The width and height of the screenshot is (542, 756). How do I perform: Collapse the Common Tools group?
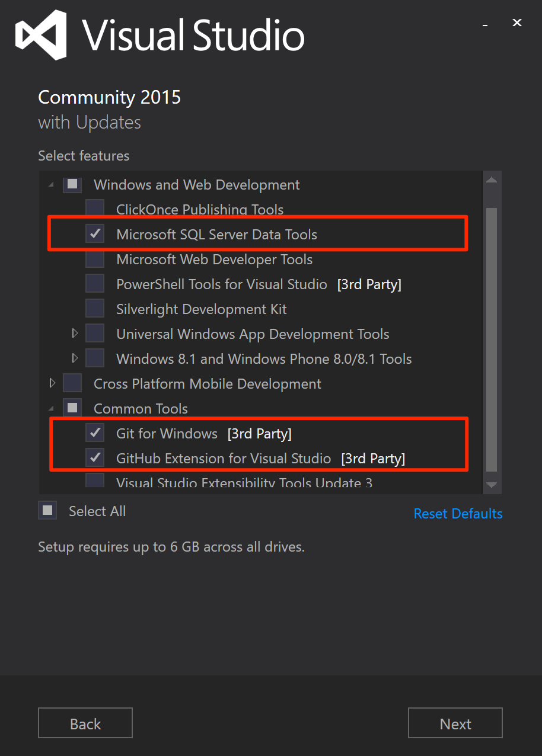tap(52, 408)
